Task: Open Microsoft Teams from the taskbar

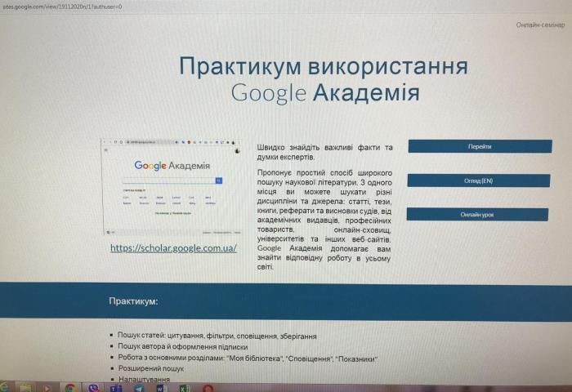Action: (x=115, y=388)
